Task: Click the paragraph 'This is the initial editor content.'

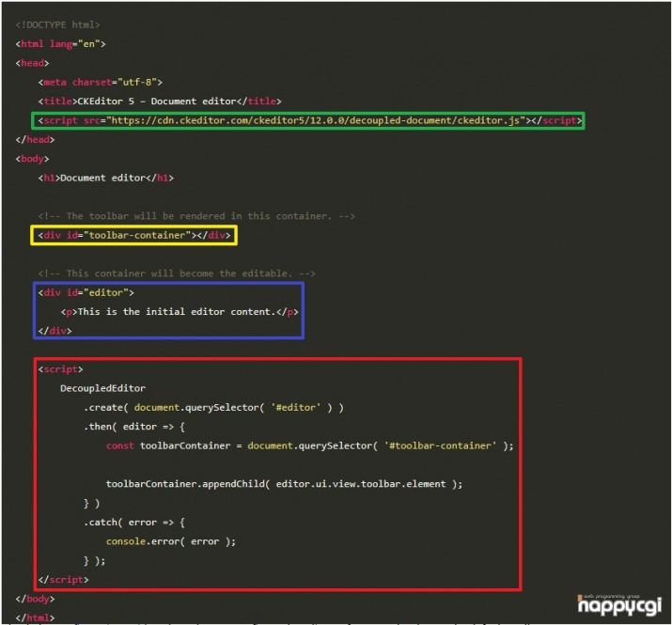Action: point(180,312)
